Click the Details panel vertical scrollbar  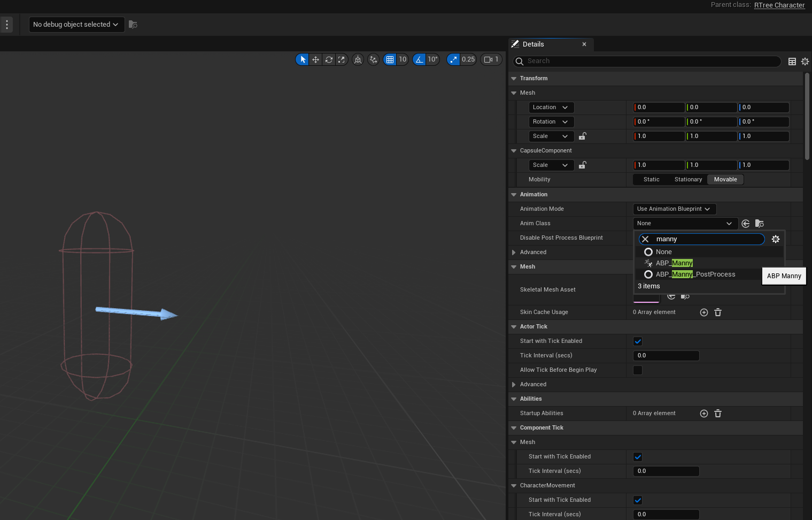click(807, 116)
